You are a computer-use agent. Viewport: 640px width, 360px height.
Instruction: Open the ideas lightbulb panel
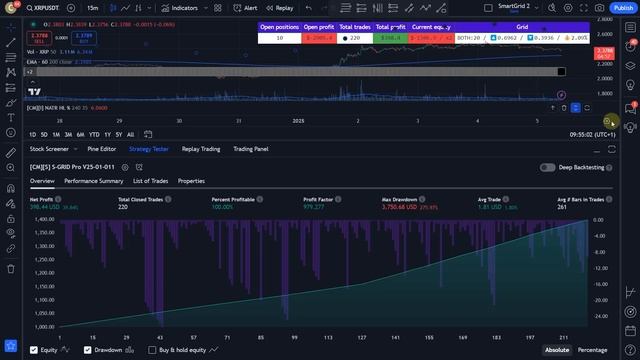[630, 85]
